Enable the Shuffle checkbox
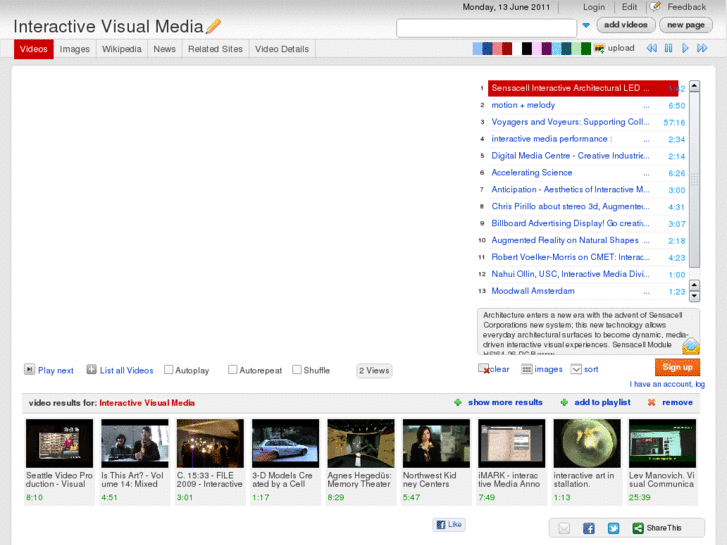The width and height of the screenshot is (727, 545). (297, 370)
